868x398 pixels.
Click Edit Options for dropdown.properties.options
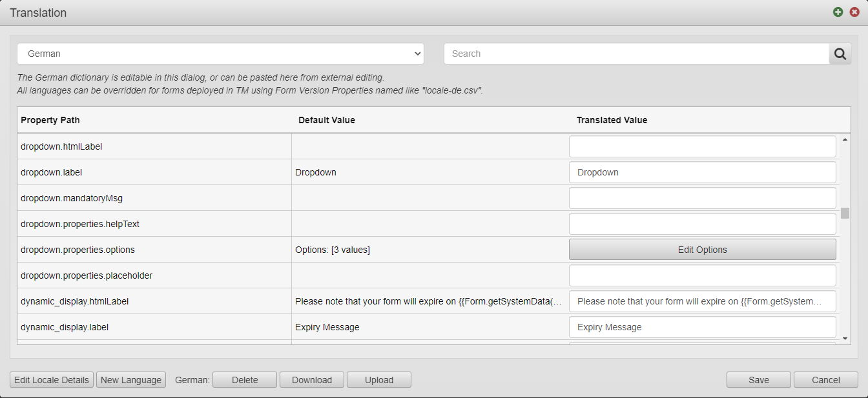703,250
